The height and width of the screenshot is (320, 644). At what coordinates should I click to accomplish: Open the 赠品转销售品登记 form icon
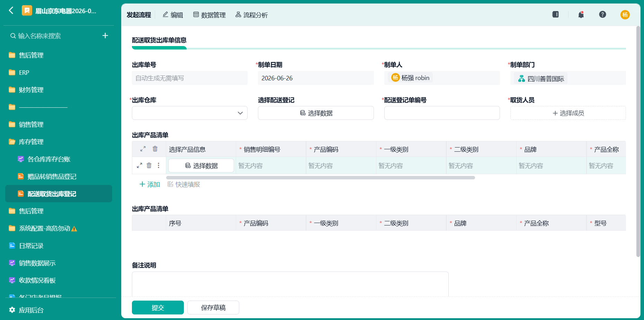pos(21,176)
